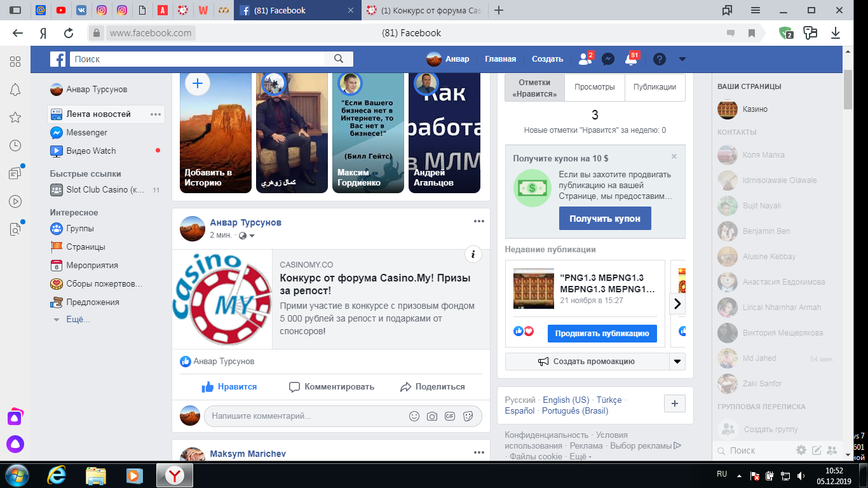The width and height of the screenshot is (868, 488).
Task: Click the emoji icon in comment box
Action: [x=414, y=416]
